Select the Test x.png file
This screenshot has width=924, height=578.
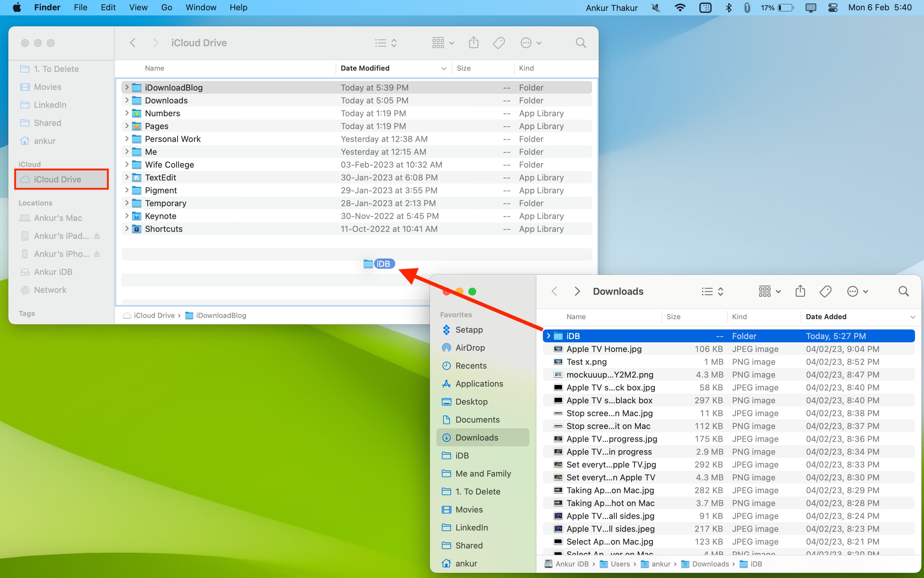[729, 362]
